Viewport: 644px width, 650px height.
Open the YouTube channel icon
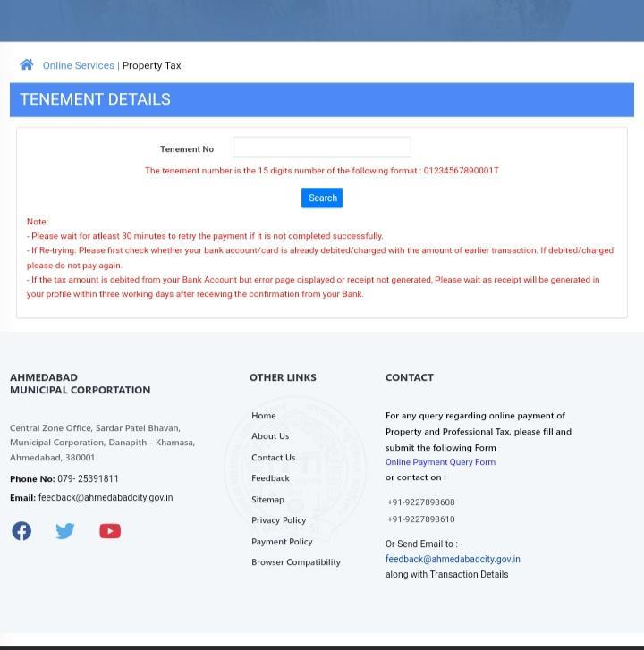tap(110, 531)
